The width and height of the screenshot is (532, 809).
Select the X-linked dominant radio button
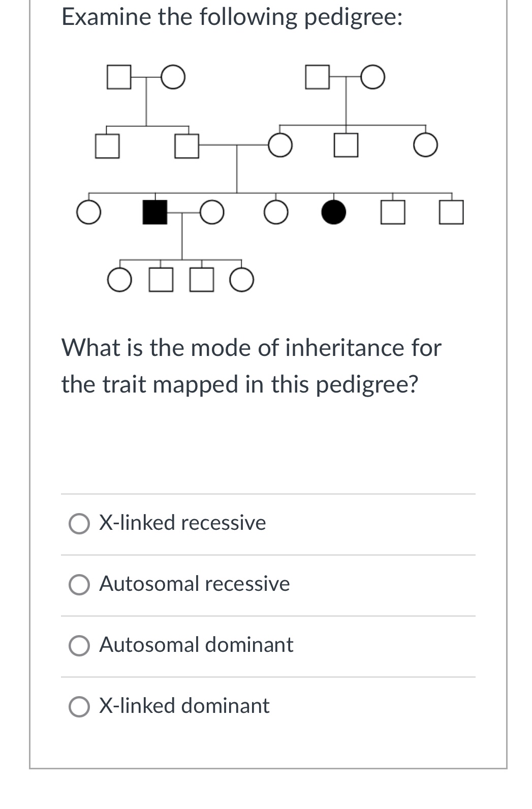pyautogui.click(x=80, y=706)
